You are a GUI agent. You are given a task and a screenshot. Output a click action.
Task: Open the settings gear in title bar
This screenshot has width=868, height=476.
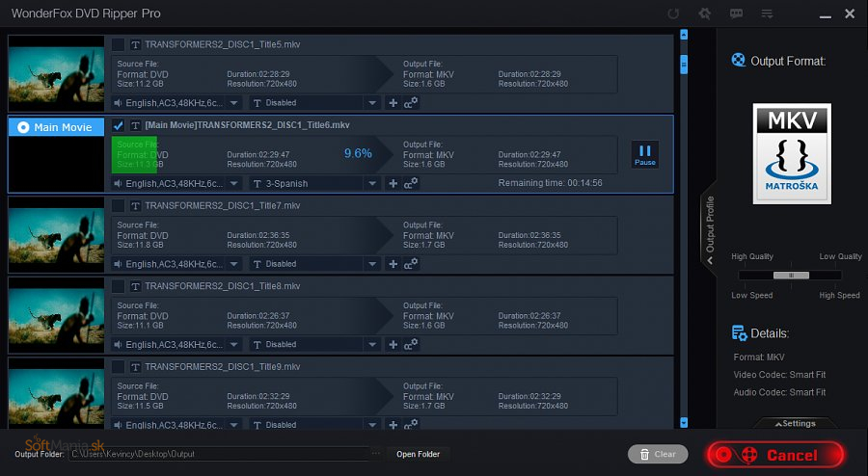click(x=705, y=13)
